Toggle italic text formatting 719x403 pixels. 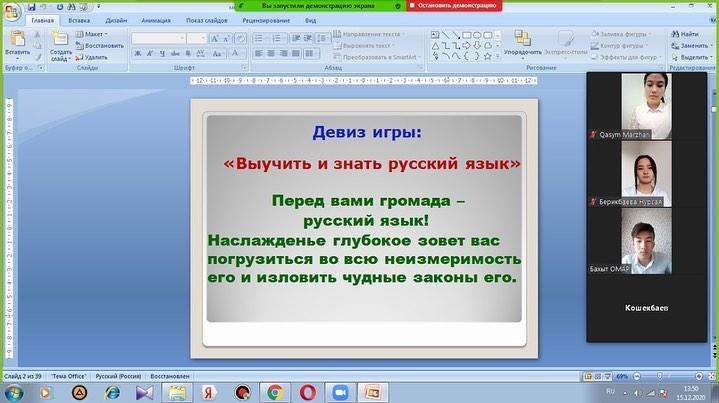[150, 53]
